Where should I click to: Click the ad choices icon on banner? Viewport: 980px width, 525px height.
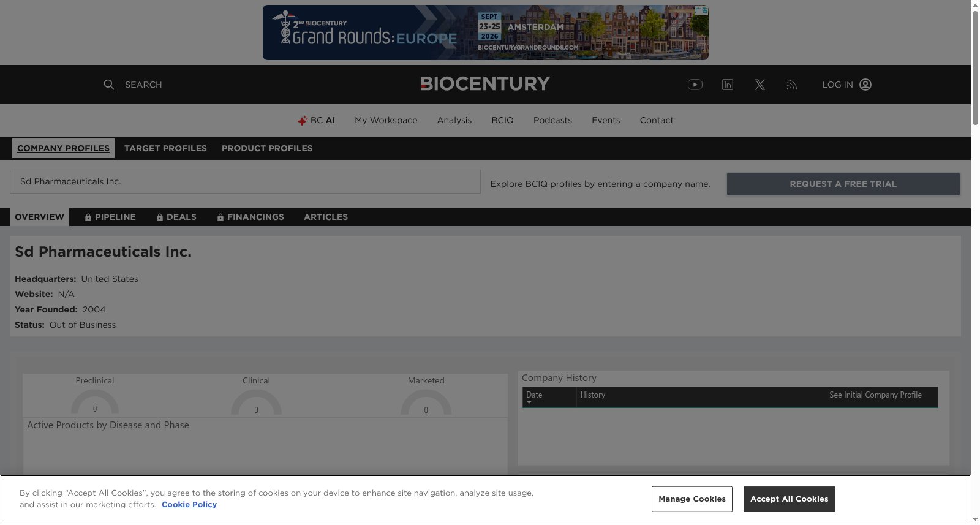(702, 10)
